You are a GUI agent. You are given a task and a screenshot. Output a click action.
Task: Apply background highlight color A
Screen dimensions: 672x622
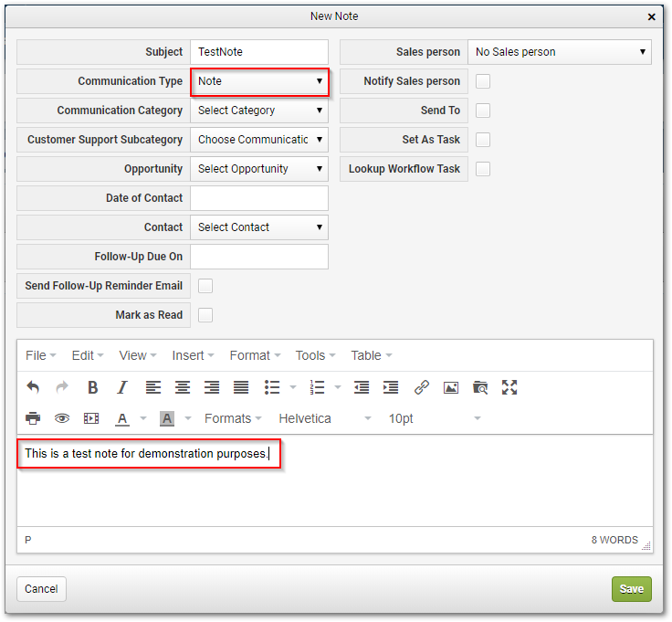[x=167, y=419]
